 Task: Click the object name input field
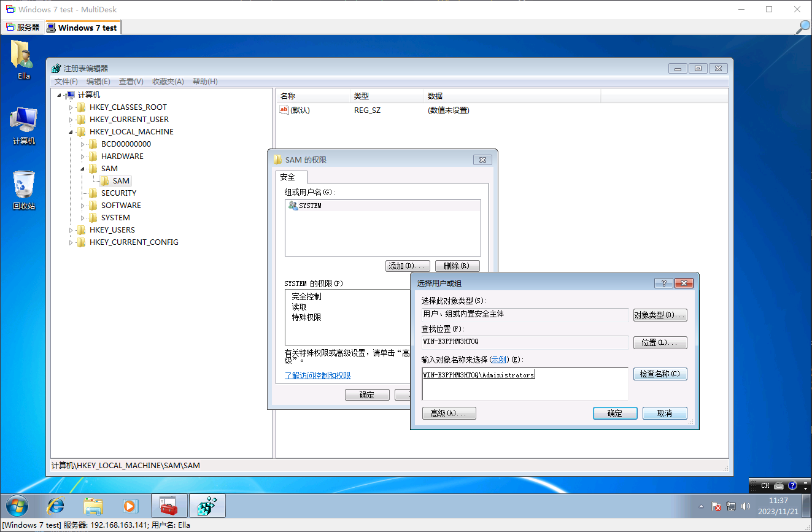pos(525,384)
